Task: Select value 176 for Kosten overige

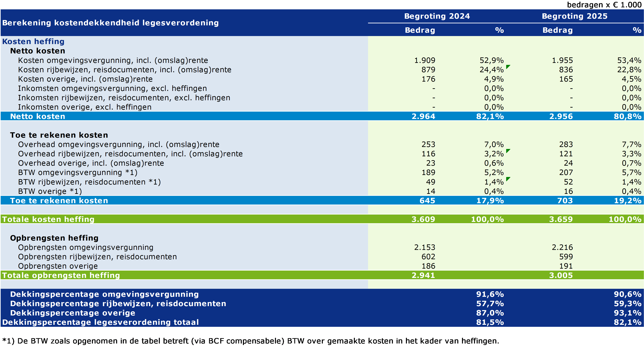Action: (x=428, y=79)
